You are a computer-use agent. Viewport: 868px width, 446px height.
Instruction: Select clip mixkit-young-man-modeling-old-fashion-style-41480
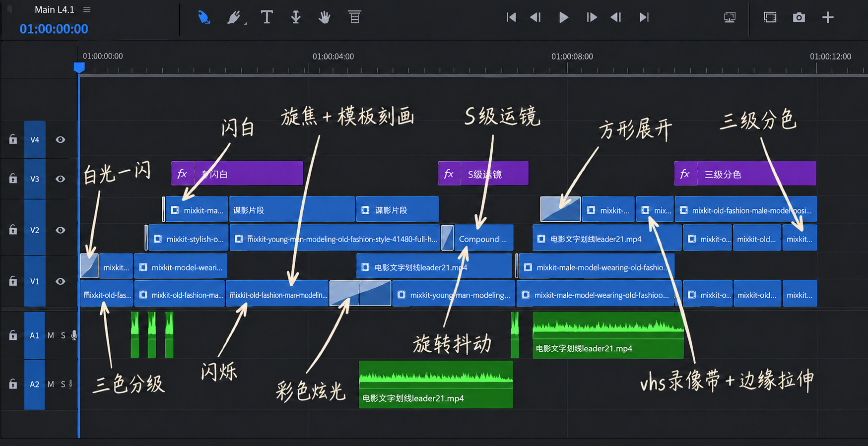click(x=335, y=239)
